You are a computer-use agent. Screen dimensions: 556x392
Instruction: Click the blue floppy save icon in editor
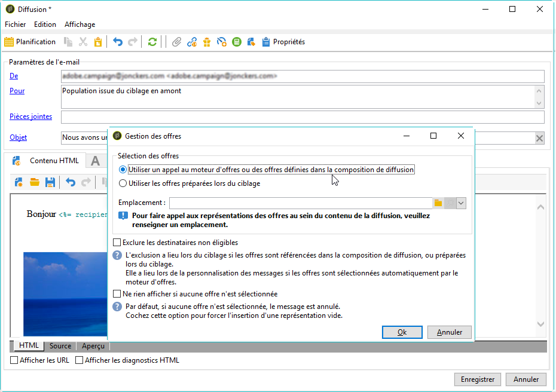pos(50,182)
